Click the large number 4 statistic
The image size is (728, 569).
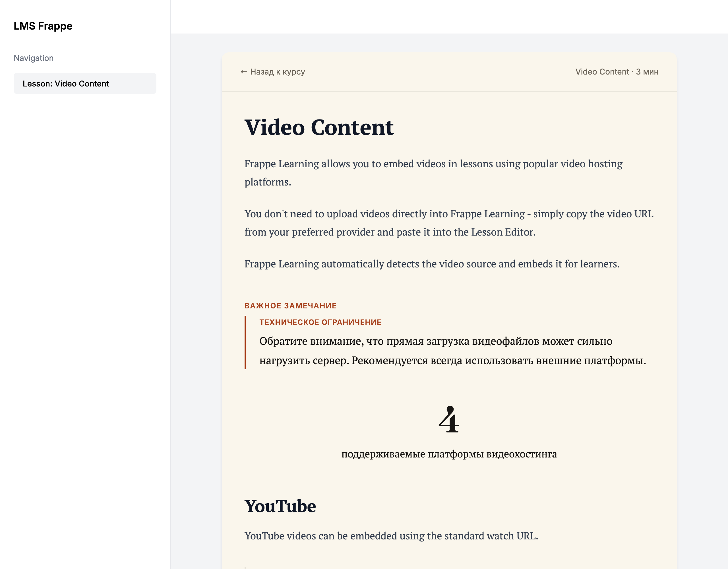coord(449,419)
